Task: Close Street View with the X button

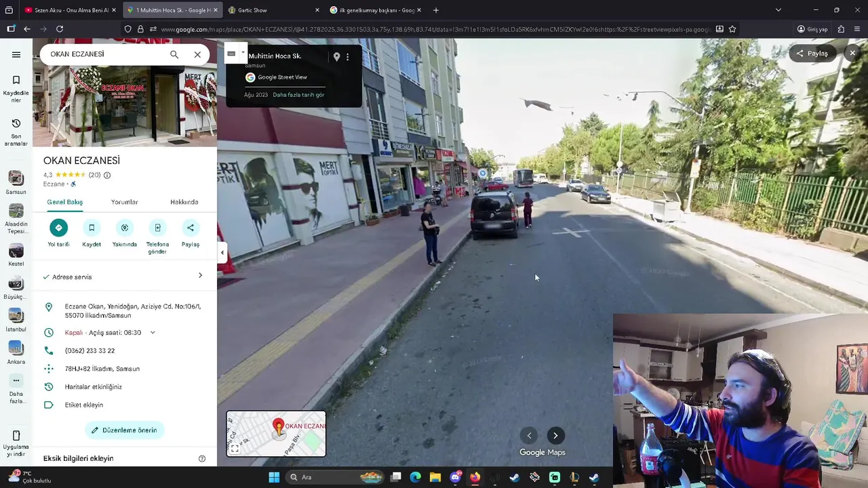Action: coord(852,53)
